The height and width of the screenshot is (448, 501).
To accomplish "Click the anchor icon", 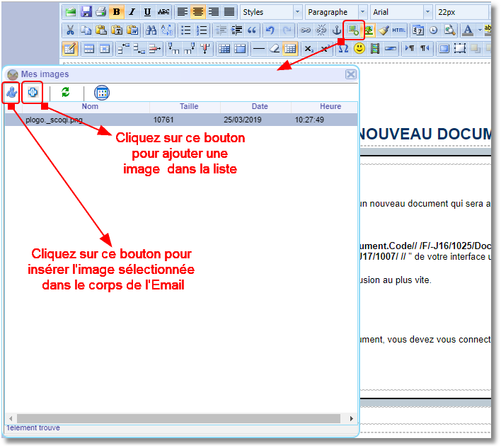I will pyautogui.click(x=337, y=30).
